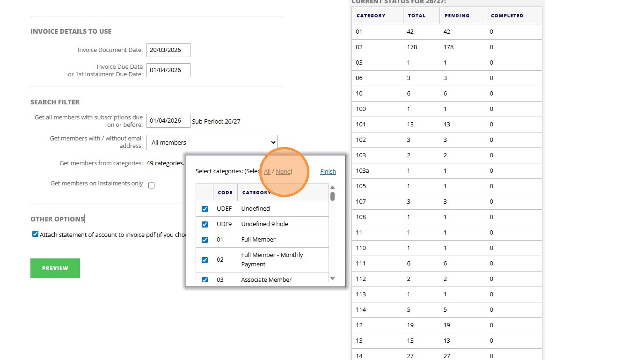The height and width of the screenshot is (360, 644).
Task: Toggle attach statement of account checkbox
Action: click(x=35, y=234)
